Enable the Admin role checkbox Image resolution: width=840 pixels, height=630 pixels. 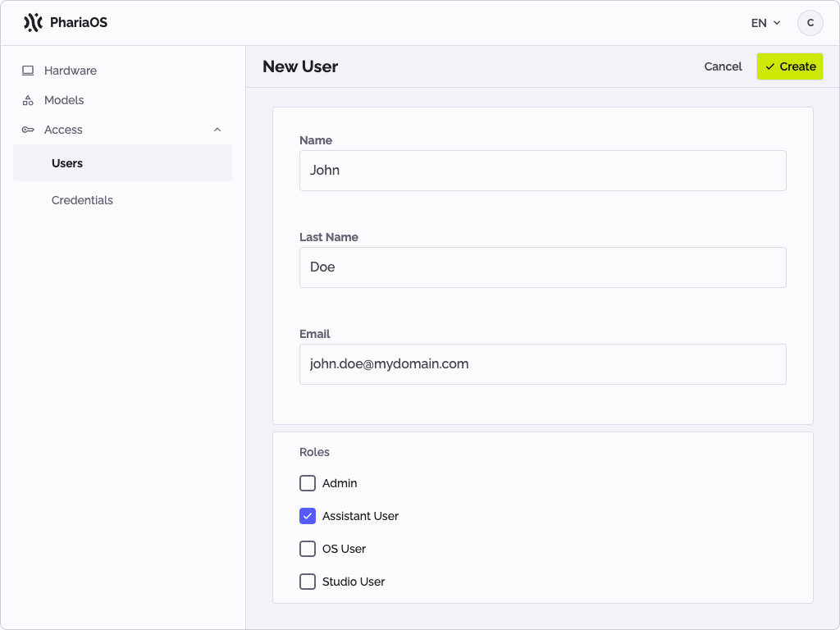click(307, 483)
